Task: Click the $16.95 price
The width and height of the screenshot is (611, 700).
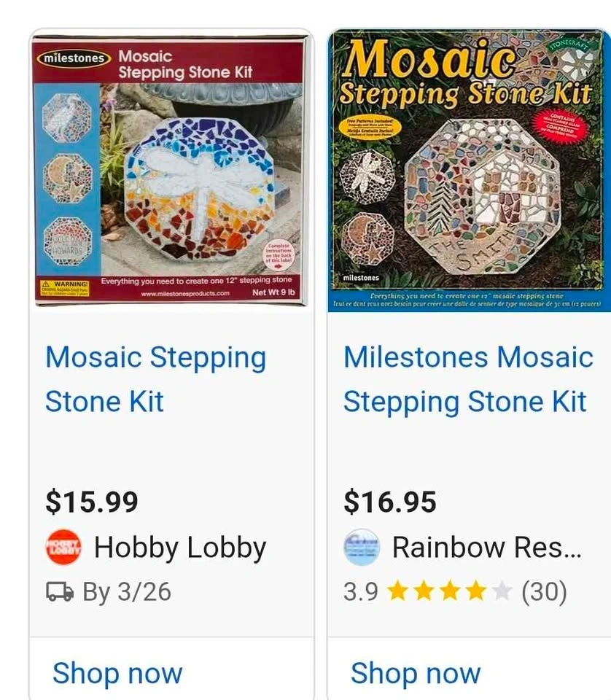Action: [x=390, y=502]
